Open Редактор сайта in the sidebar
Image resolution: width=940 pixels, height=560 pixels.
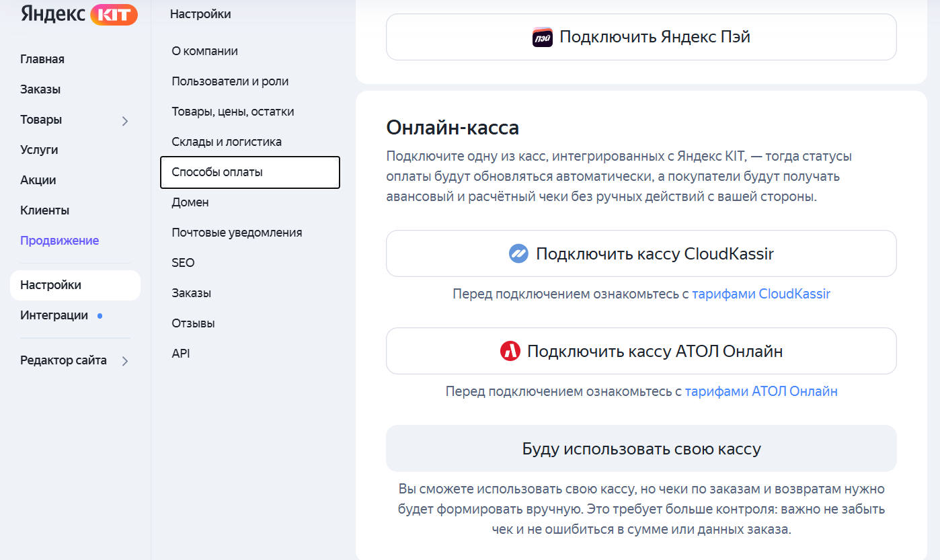(x=63, y=360)
